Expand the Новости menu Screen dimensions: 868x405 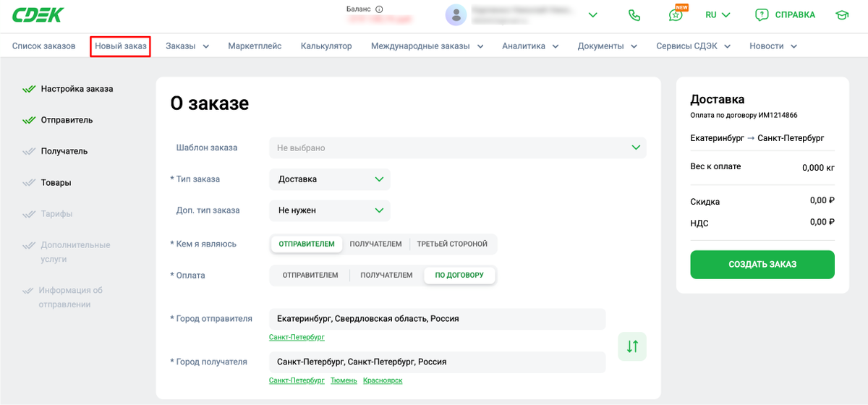773,46
